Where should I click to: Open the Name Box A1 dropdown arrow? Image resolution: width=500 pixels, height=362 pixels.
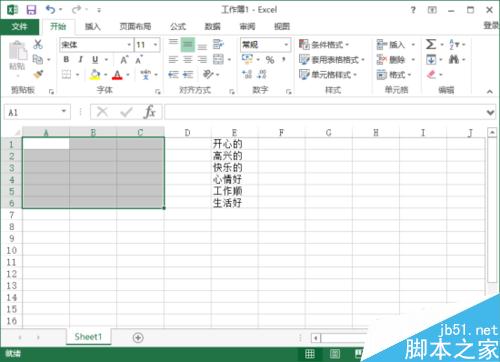(64, 111)
